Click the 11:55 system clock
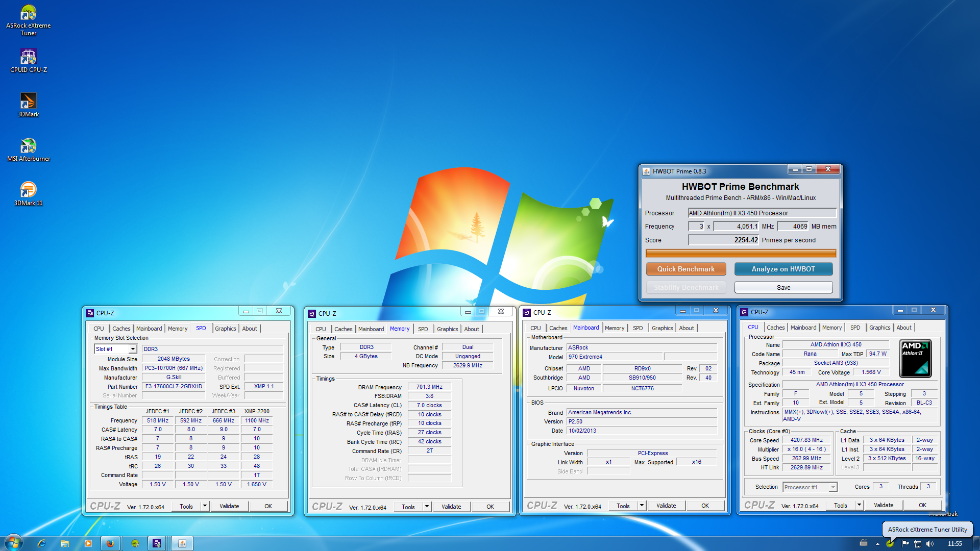Image resolution: width=980 pixels, height=551 pixels. point(954,544)
